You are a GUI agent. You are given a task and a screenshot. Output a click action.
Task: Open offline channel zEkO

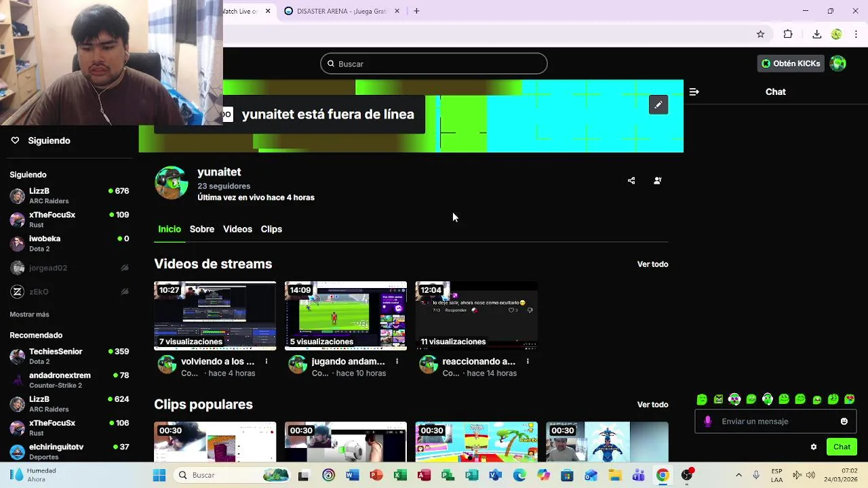69,291
